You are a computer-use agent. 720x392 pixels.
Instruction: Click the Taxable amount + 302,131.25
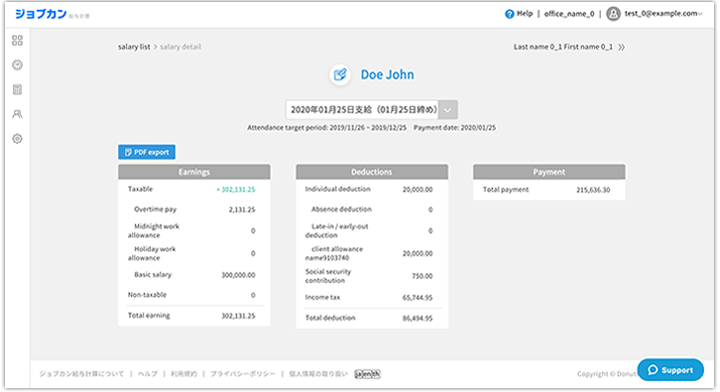(x=236, y=189)
